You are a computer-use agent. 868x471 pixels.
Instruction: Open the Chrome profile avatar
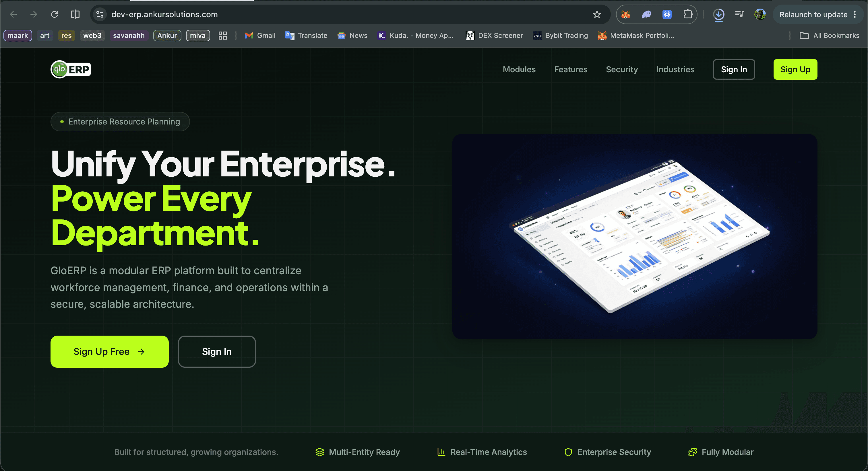760,14
